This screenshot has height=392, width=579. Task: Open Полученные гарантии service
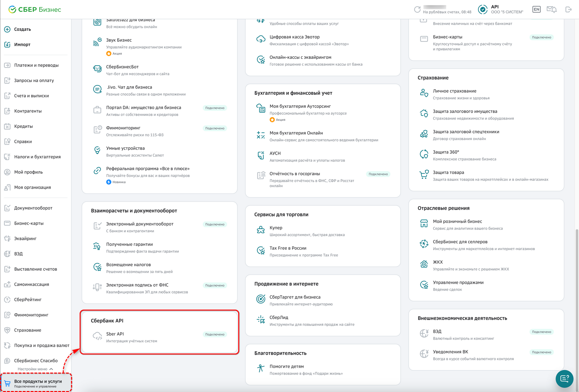pyautogui.click(x=160, y=248)
